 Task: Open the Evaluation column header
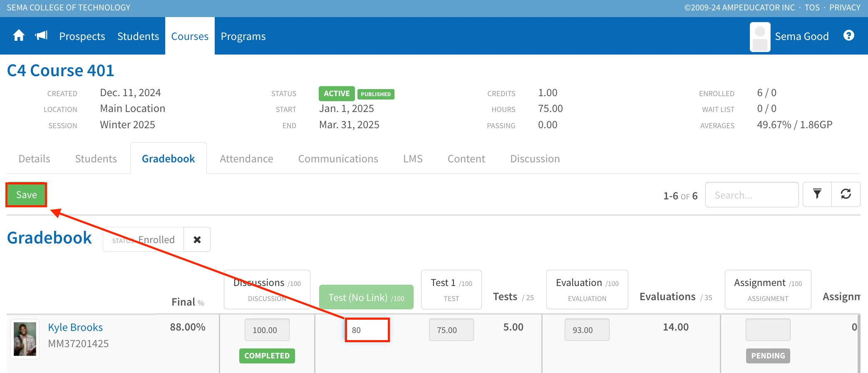[587, 289]
